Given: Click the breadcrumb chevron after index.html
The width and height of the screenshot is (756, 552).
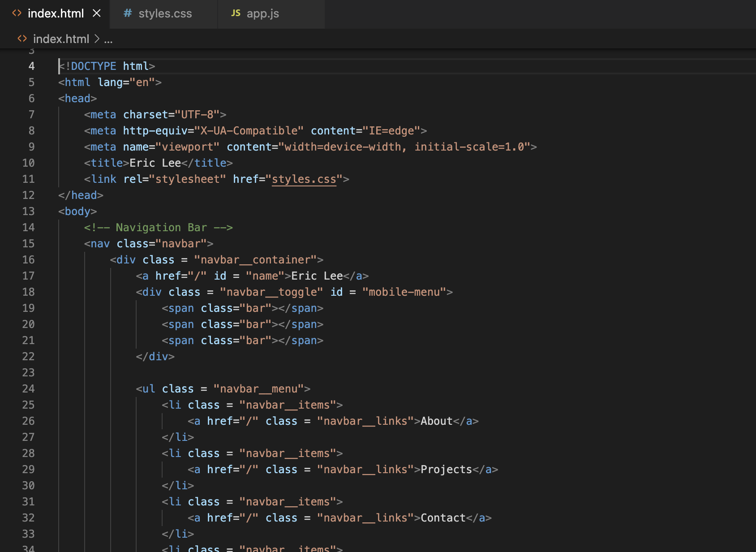Looking at the screenshot, I should click(97, 39).
